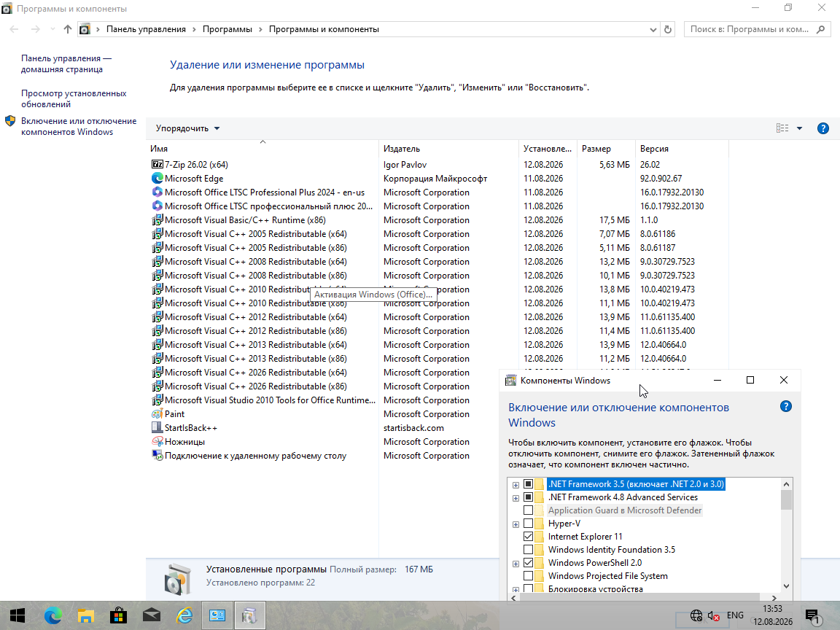Screen dimensions: 840x630
Task: Open the Mail app from the taskbar
Action: click(152, 615)
